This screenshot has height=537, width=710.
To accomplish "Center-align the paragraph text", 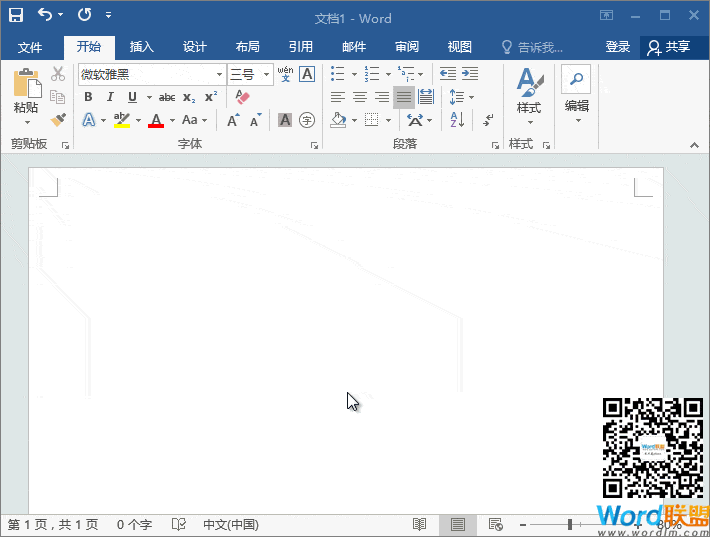I will pos(360,97).
